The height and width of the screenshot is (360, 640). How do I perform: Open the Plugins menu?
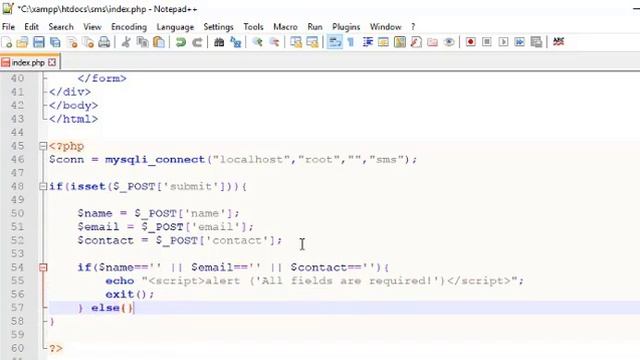[346, 27]
